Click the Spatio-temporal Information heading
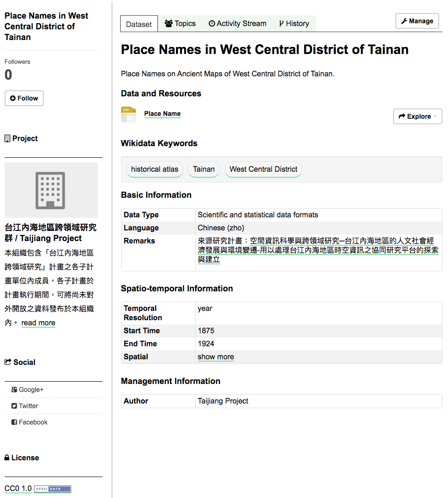 177,289
